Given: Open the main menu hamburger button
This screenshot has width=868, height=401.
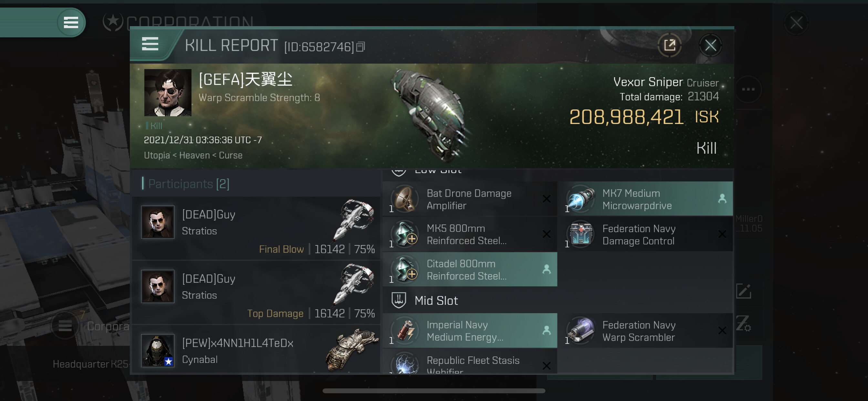Looking at the screenshot, I should click(71, 23).
